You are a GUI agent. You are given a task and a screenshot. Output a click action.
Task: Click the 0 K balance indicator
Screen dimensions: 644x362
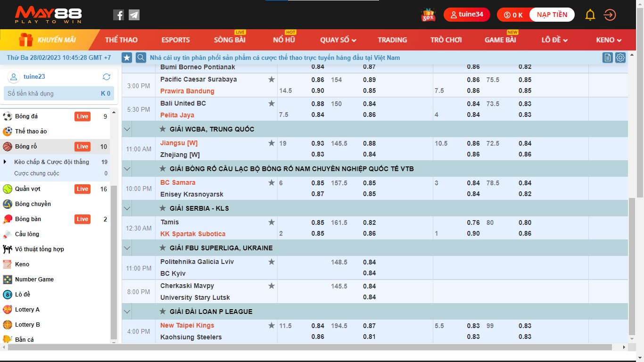513,15
